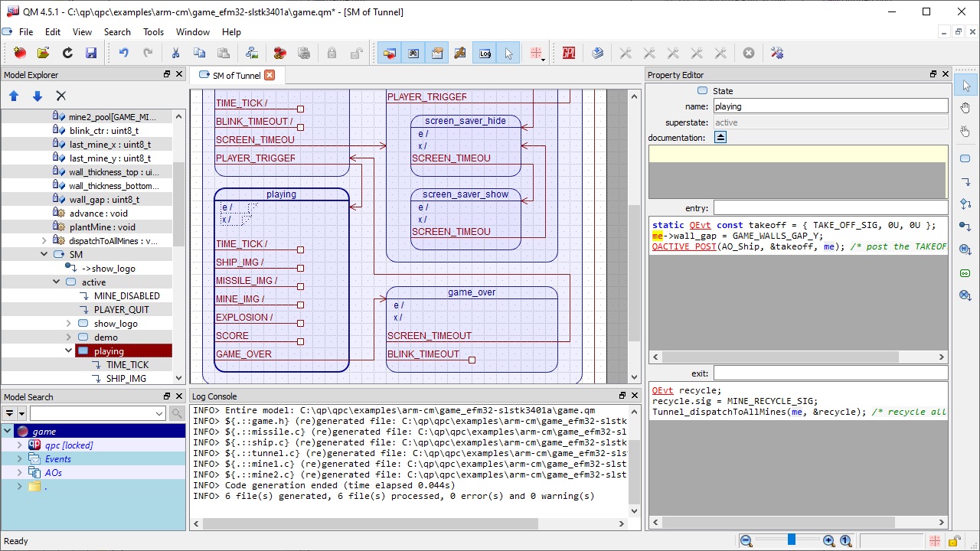Image resolution: width=980 pixels, height=551 pixels.
Task: Expand the Events item in Model Search
Action: click(x=20, y=459)
